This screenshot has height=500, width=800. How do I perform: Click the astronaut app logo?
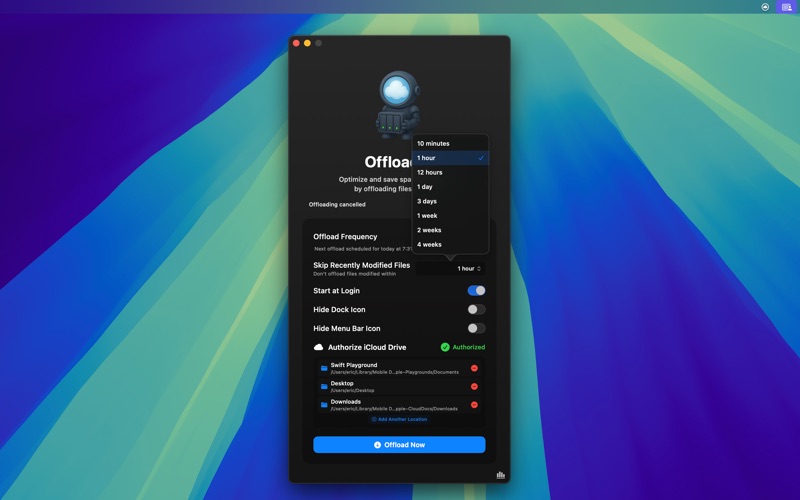399,105
